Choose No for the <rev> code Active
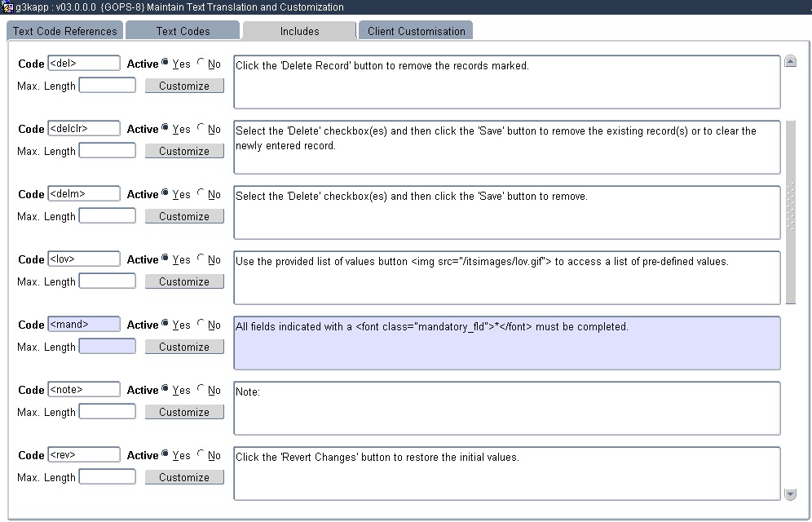This screenshot has height=522, width=812. point(201,454)
